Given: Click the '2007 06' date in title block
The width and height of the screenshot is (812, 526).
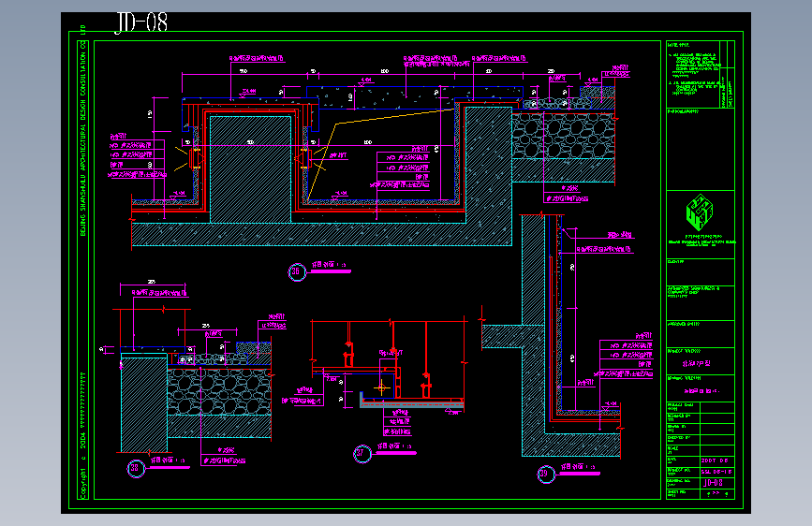Looking at the screenshot, I should [715, 460].
